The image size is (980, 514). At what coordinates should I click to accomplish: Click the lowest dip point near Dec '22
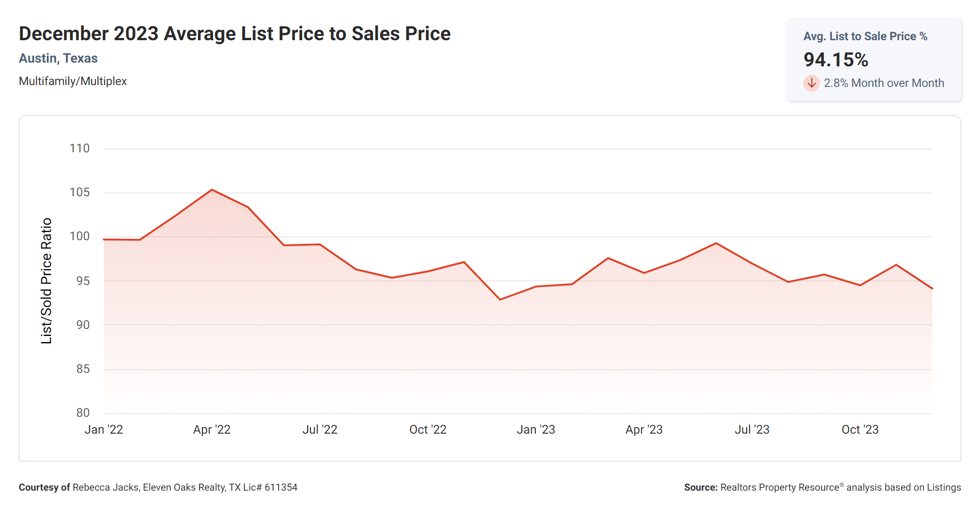[500, 300]
